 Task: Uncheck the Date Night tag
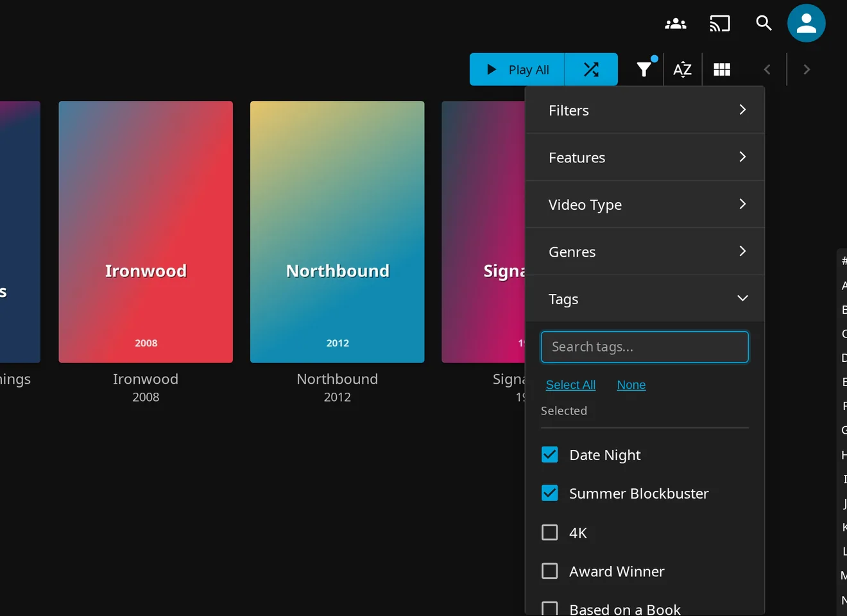pos(550,455)
